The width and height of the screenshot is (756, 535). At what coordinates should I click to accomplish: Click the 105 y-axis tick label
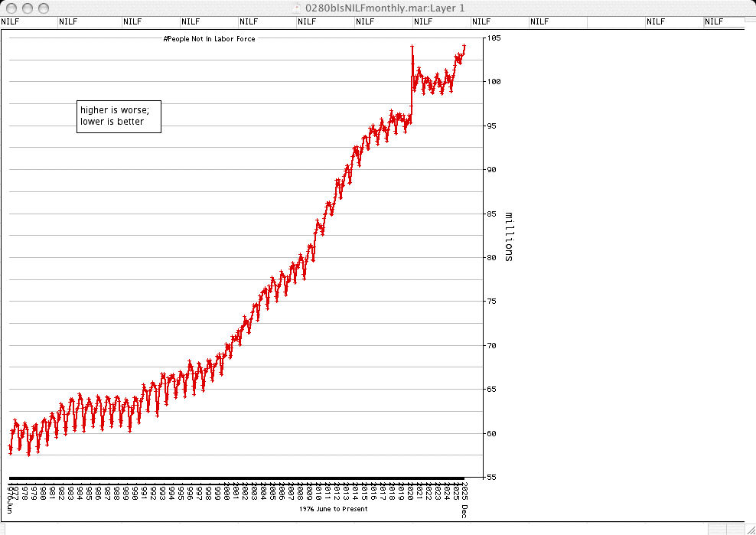[x=494, y=38]
